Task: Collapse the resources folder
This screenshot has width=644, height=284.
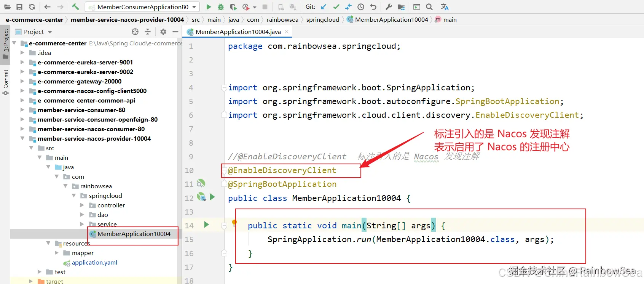Action: [x=48, y=243]
